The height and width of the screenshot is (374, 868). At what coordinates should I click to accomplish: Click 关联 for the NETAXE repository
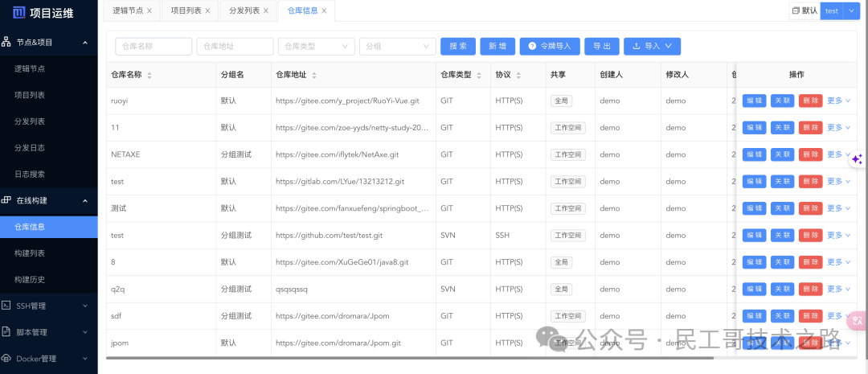pos(782,154)
